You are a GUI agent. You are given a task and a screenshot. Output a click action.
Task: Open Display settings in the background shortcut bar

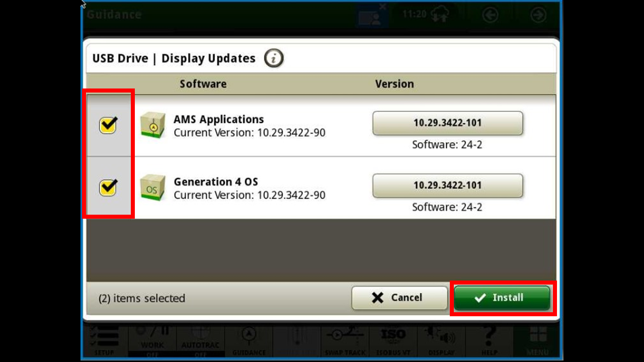pyautogui.click(x=441, y=342)
